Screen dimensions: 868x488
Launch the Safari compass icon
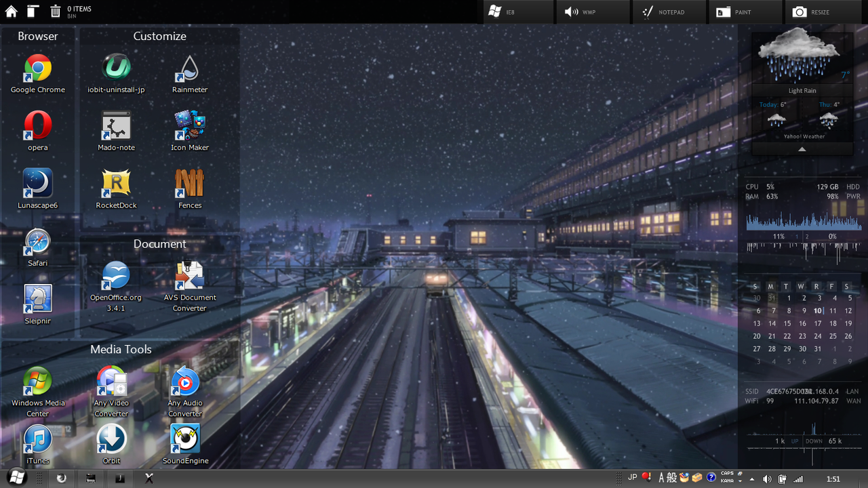(x=38, y=247)
